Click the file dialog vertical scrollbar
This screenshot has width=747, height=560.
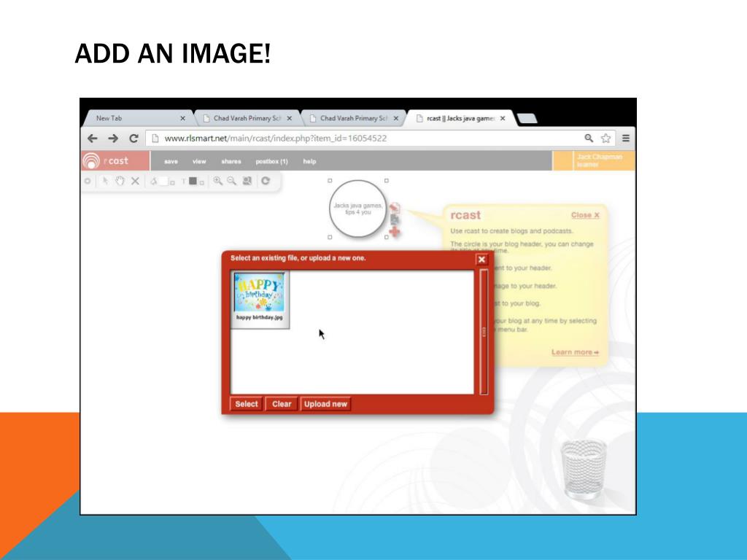coord(484,332)
